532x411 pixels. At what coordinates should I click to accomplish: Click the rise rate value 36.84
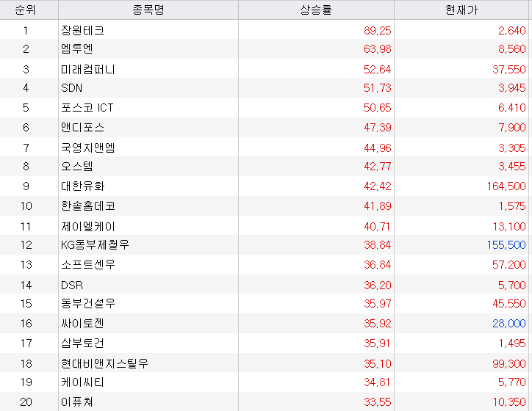[377, 265]
